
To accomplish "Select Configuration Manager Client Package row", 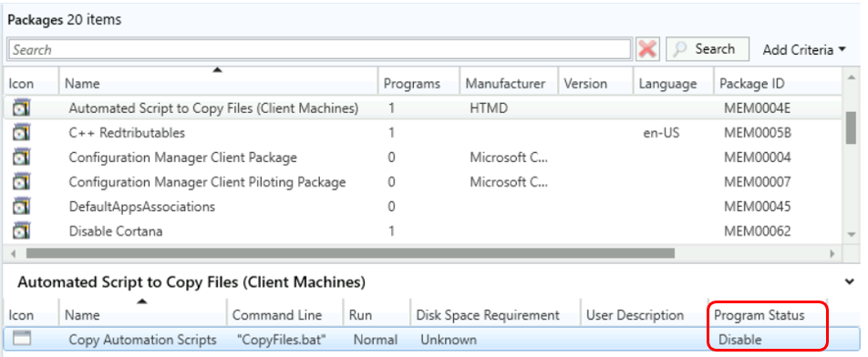I will pyautogui.click(x=423, y=157).
